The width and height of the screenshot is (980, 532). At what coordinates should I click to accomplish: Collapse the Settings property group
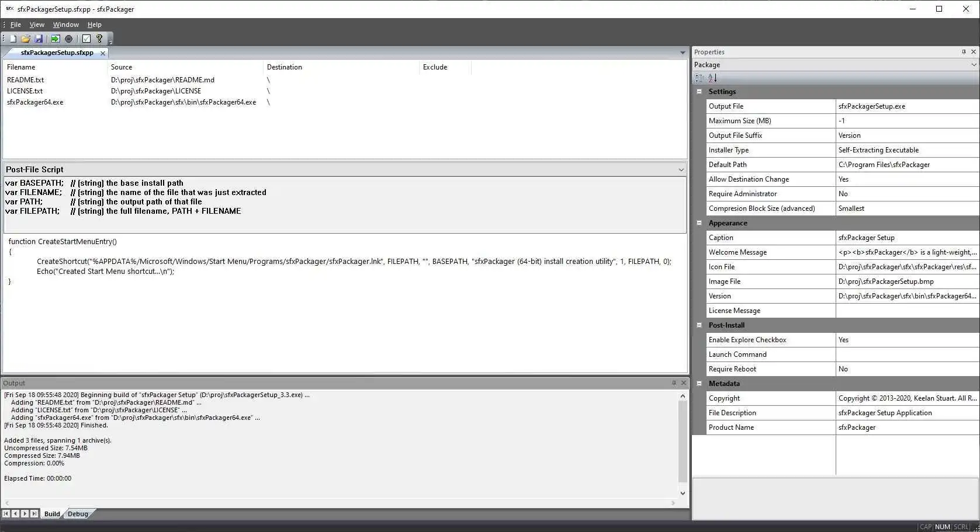click(x=699, y=92)
